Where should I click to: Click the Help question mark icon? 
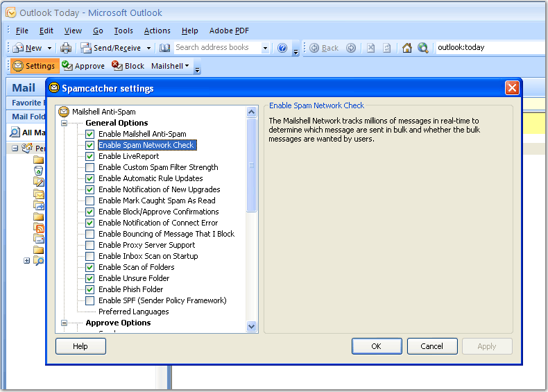coord(282,48)
